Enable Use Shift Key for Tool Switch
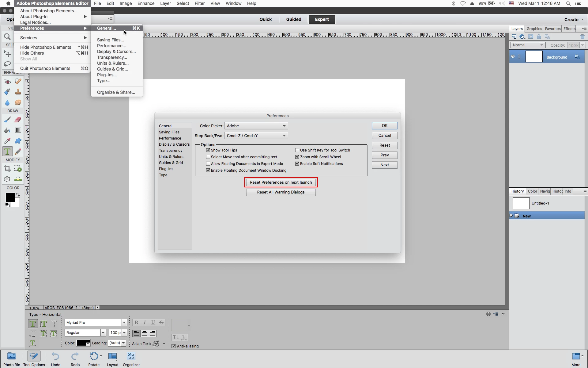Image resolution: width=588 pixels, height=368 pixels. (x=297, y=150)
